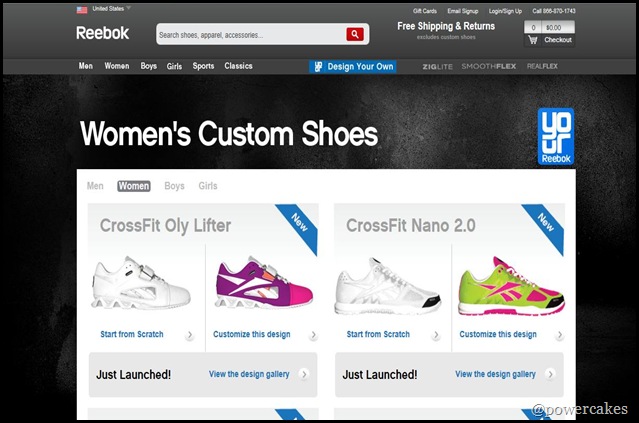Click Login/Sign Up link

pyautogui.click(x=505, y=11)
